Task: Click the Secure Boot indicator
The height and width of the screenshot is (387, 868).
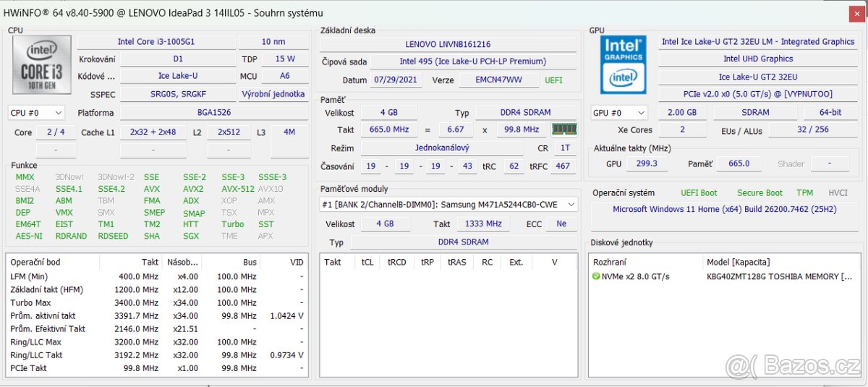Action: [x=759, y=193]
